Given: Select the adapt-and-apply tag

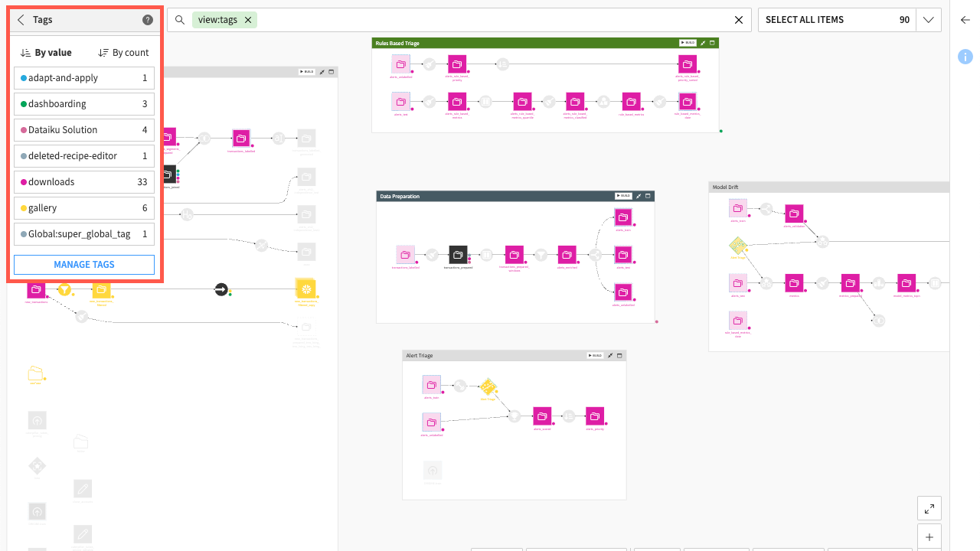Looking at the screenshot, I should [x=84, y=78].
